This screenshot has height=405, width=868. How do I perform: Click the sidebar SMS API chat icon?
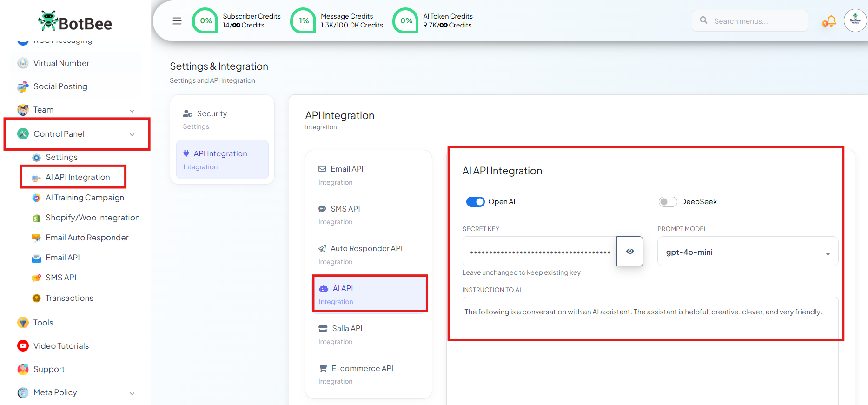(x=36, y=278)
